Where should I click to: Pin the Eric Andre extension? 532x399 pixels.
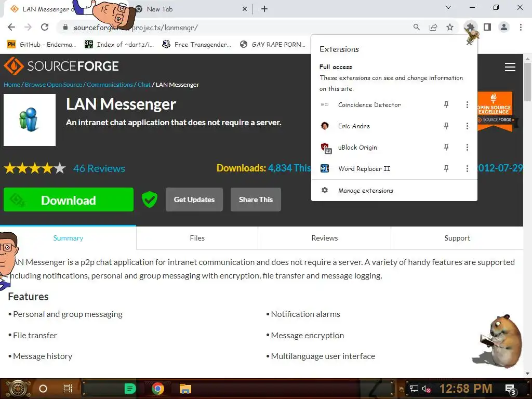pyautogui.click(x=446, y=126)
